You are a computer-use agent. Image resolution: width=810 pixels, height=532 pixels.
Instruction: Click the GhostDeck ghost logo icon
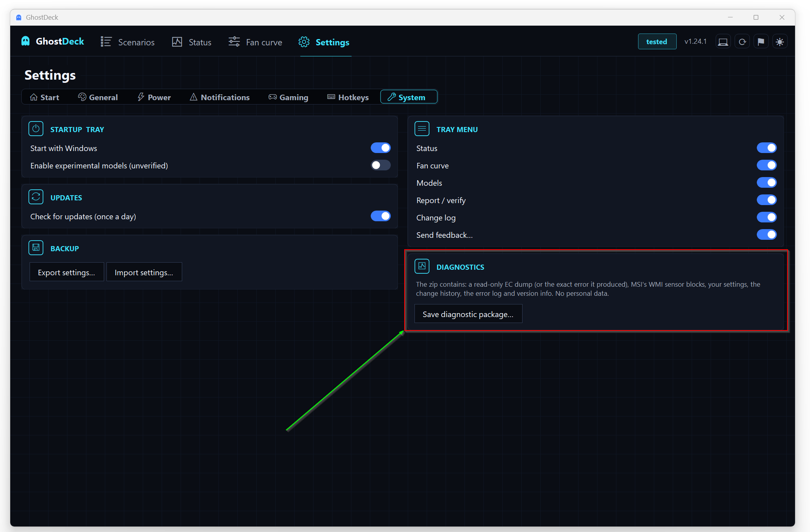coord(26,41)
